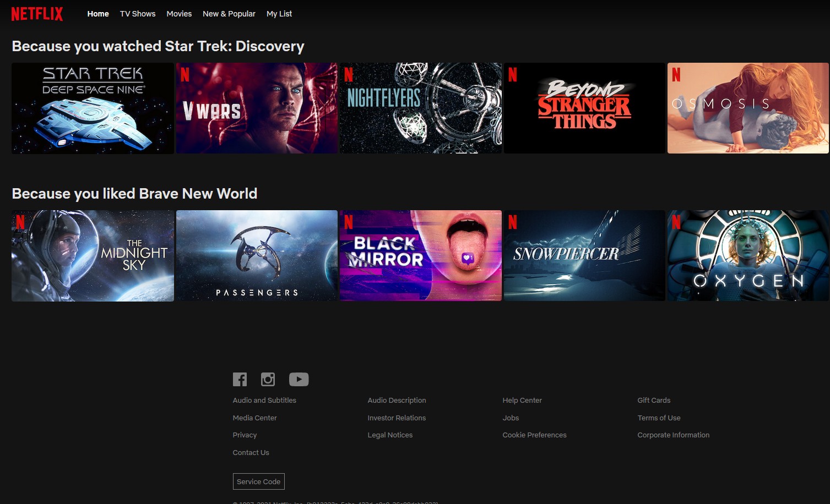Select Star Trek Deep Space Nine thumbnail
Screen dimensions: 830x504
(x=93, y=108)
